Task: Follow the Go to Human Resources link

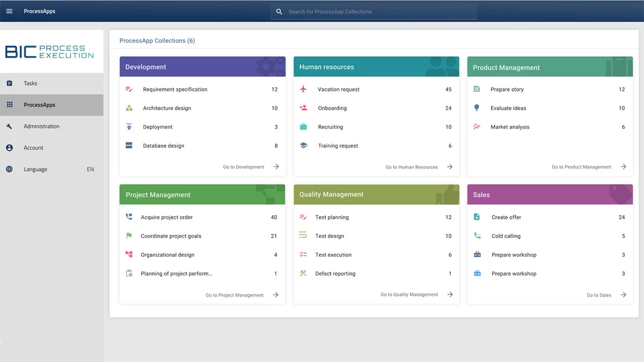Action: 412,167
